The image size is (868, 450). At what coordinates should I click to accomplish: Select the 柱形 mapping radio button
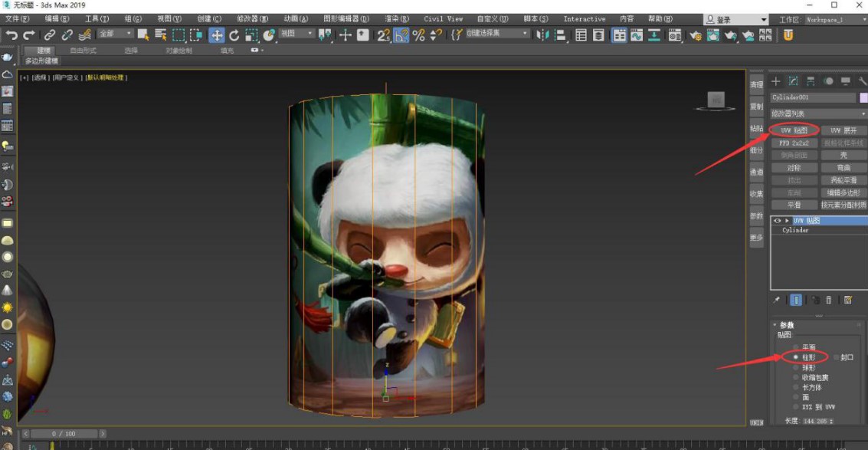coord(795,357)
